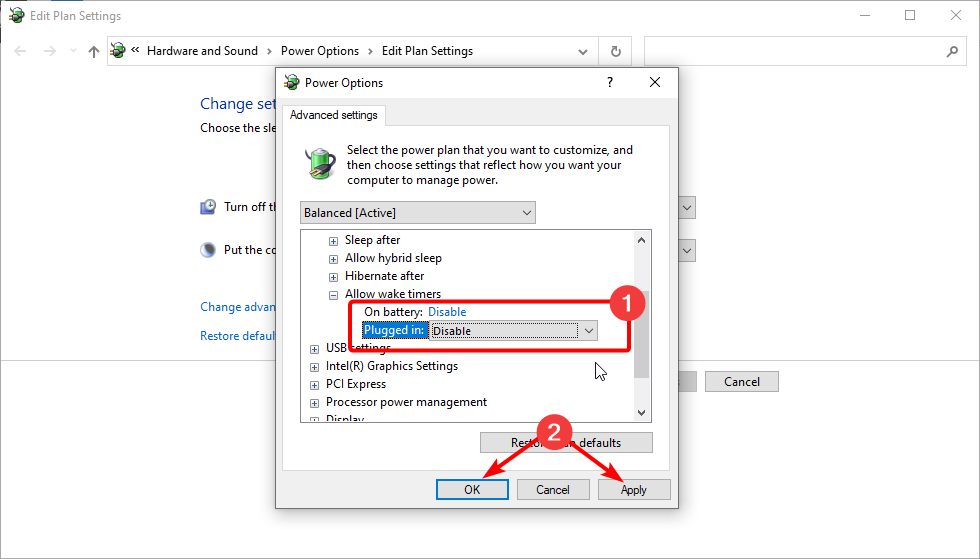Open Change advanced power settings link
This screenshot has width=980, height=559.
point(238,307)
